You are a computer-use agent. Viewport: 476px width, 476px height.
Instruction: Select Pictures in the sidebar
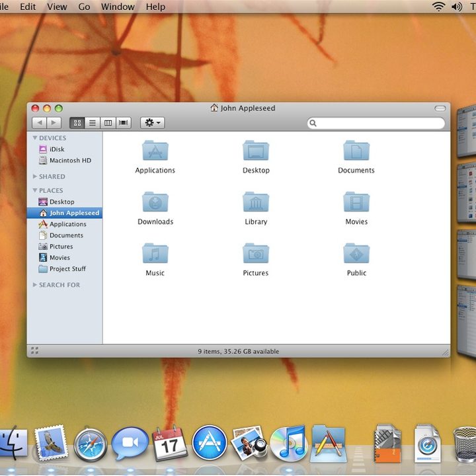point(65,246)
